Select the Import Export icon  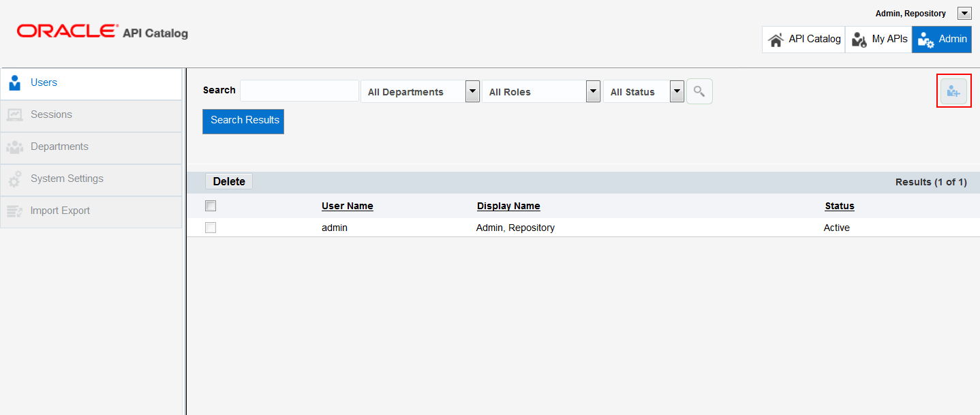coord(14,211)
